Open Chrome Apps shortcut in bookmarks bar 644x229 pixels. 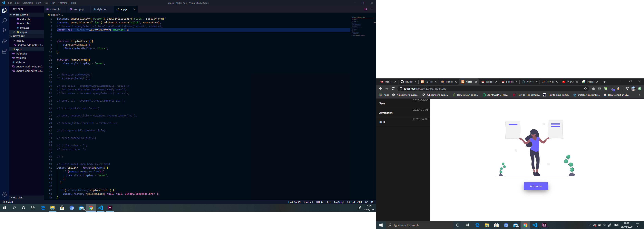[384, 95]
